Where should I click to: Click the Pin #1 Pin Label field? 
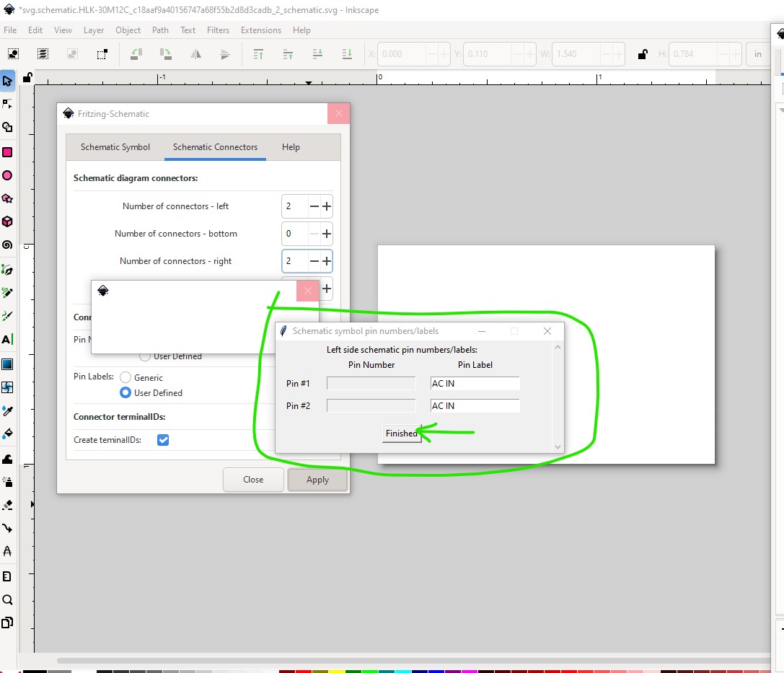pyautogui.click(x=475, y=384)
